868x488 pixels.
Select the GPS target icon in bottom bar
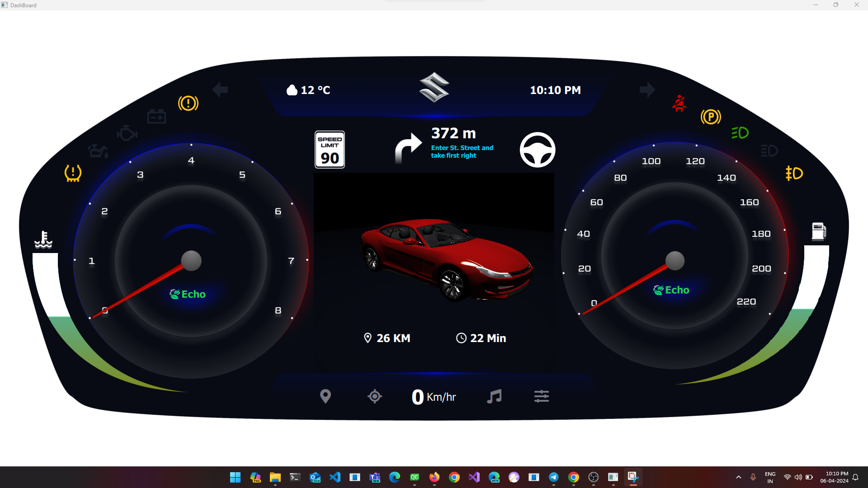[x=375, y=396]
